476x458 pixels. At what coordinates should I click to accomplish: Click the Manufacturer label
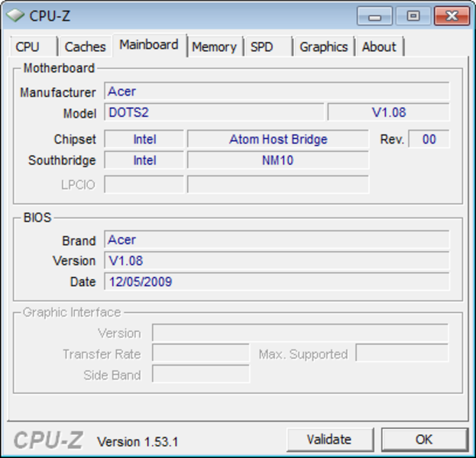[57, 92]
